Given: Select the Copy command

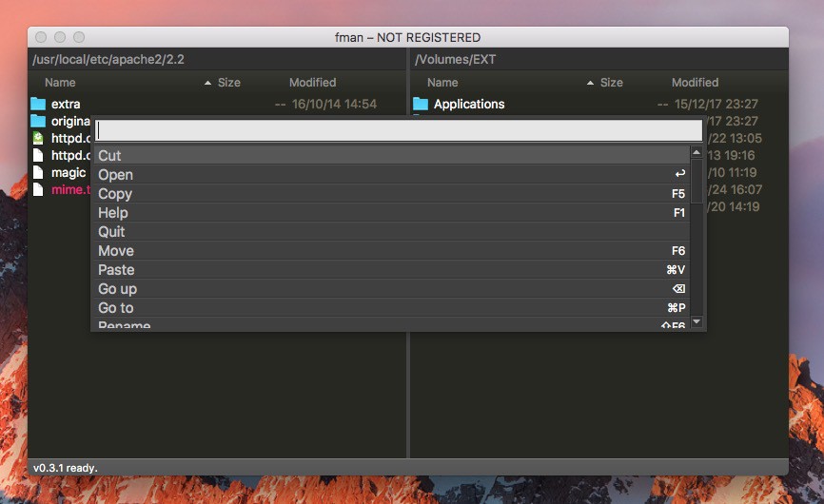Looking at the screenshot, I should pos(391,193).
